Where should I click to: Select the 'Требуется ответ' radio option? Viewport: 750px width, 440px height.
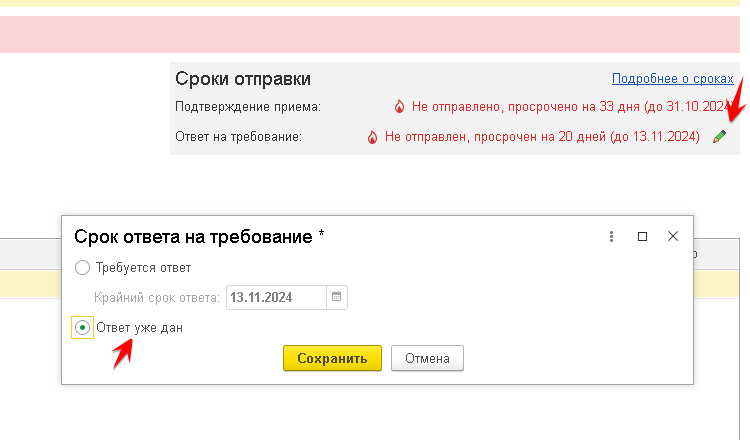(83, 268)
